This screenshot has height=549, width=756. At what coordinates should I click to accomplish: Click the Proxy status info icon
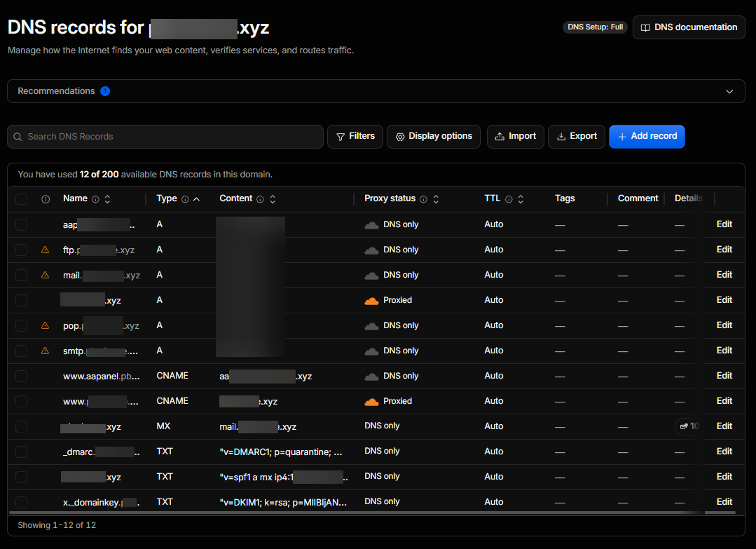coord(423,199)
